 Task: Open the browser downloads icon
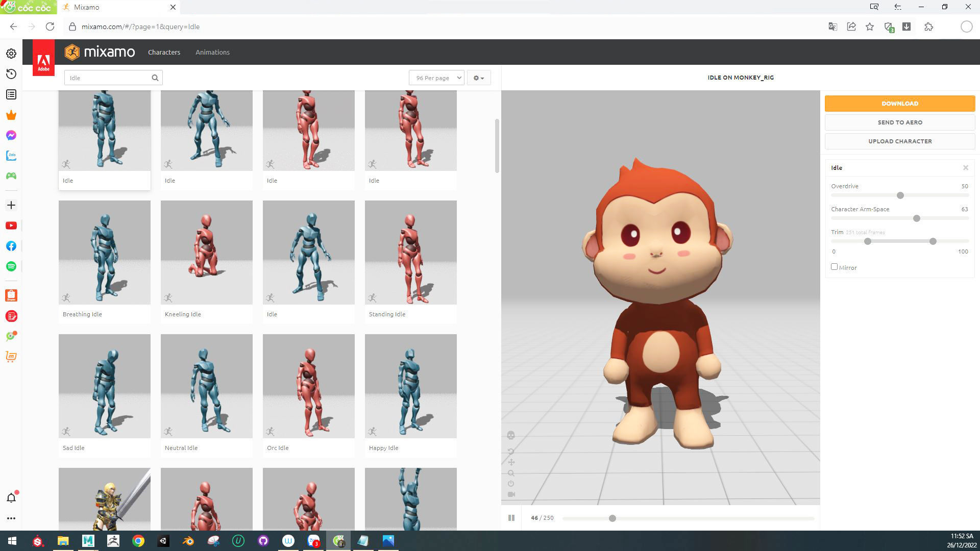(x=906, y=27)
